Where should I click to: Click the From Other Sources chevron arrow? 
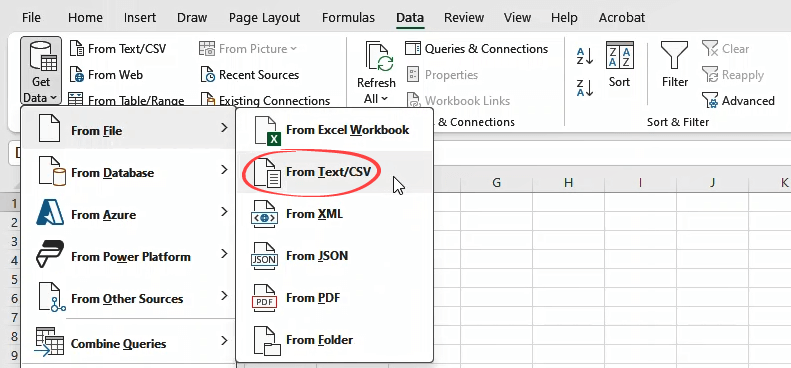pyautogui.click(x=224, y=296)
